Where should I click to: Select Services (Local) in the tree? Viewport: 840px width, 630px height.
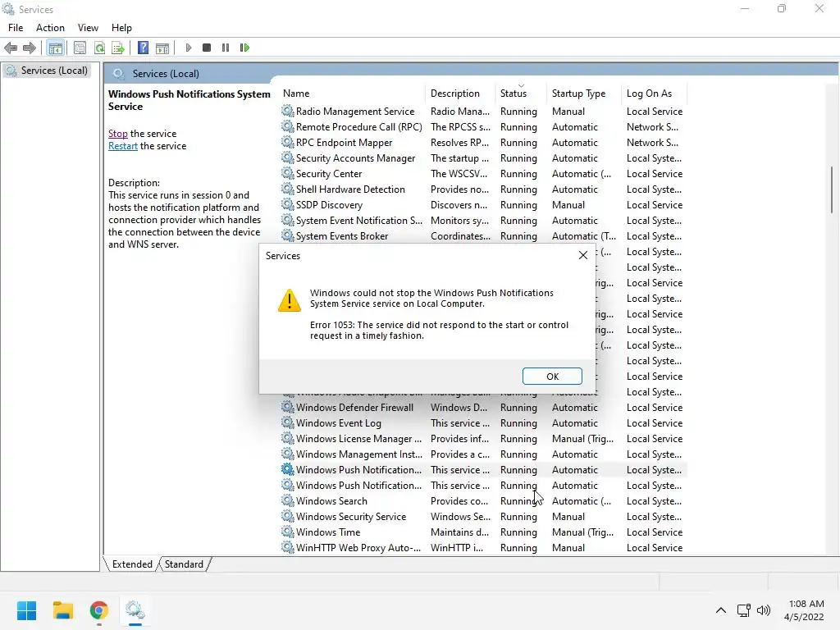(47, 71)
